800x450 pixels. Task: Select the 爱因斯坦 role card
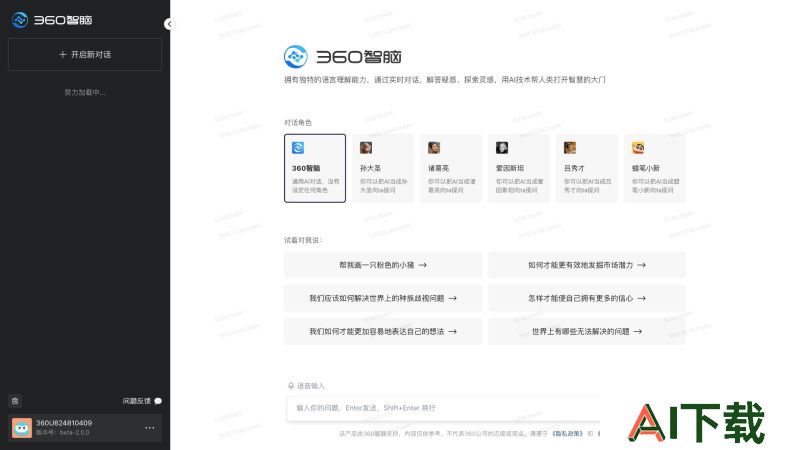[519, 168]
